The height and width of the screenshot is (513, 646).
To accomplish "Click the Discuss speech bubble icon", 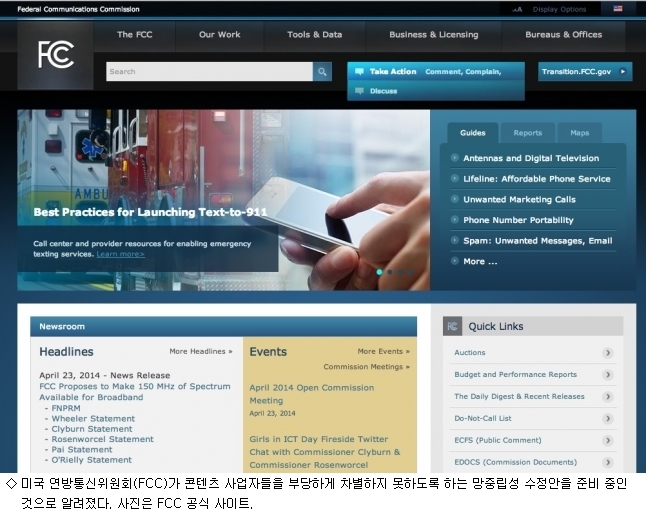I will coord(359,91).
